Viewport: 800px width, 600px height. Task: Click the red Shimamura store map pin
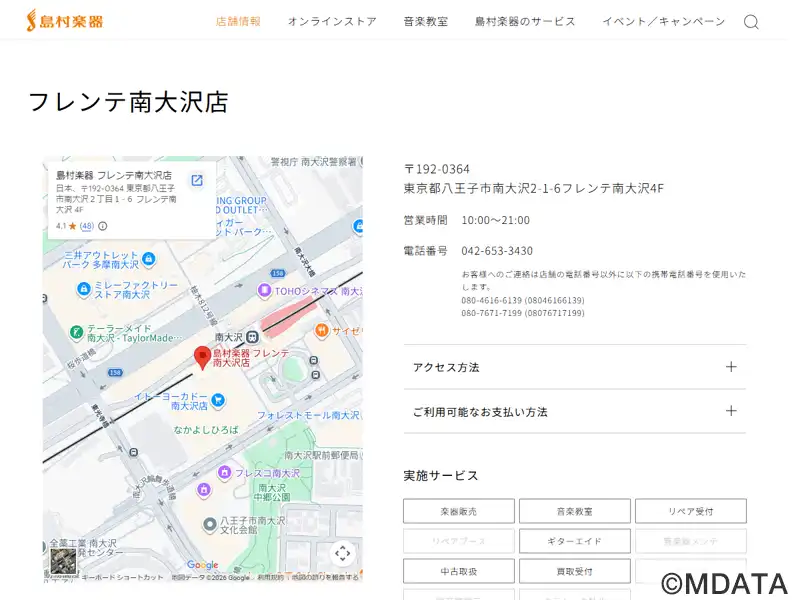[x=202, y=356]
